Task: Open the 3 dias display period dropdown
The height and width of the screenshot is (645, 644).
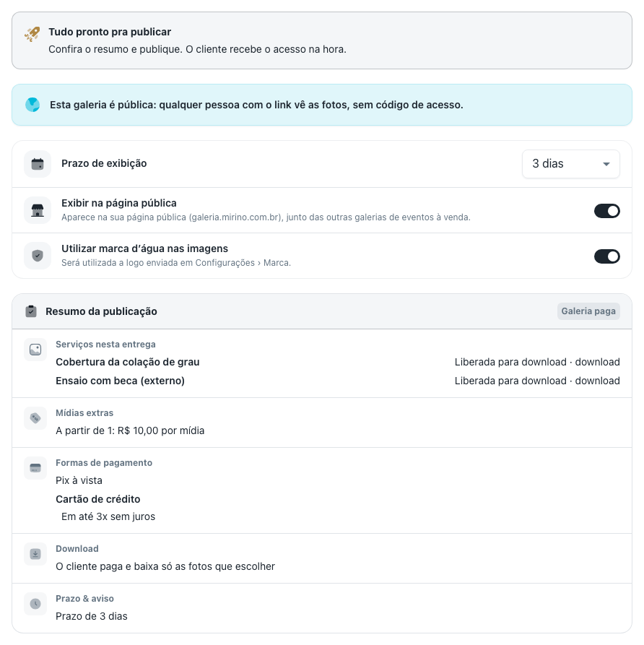Action: [x=571, y=164]
